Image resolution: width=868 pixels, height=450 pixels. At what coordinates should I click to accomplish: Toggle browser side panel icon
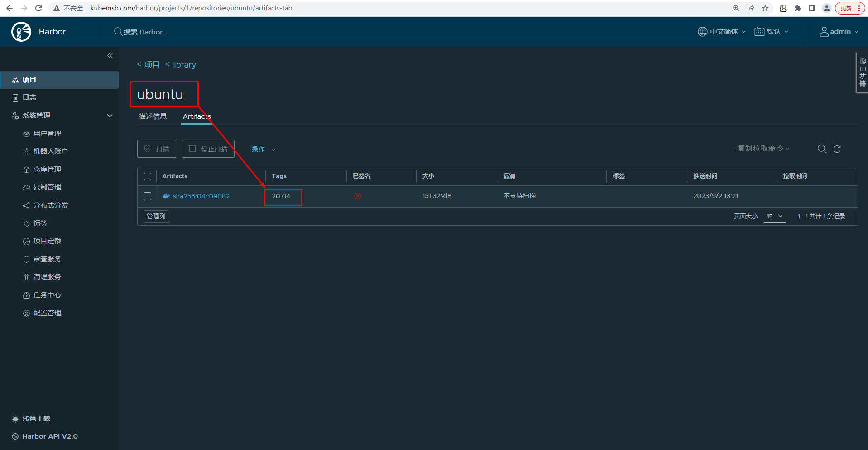click(812, 8)
